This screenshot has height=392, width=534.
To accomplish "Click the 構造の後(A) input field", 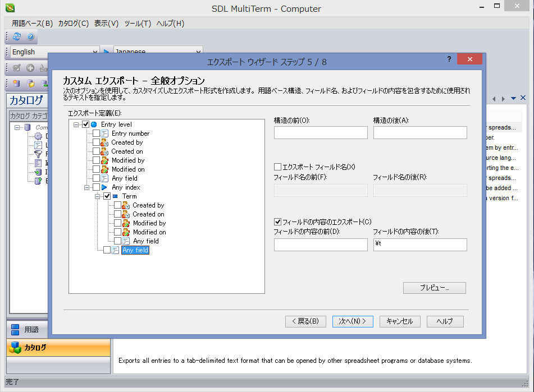I will pyautogui.click(x=420, y=132).
